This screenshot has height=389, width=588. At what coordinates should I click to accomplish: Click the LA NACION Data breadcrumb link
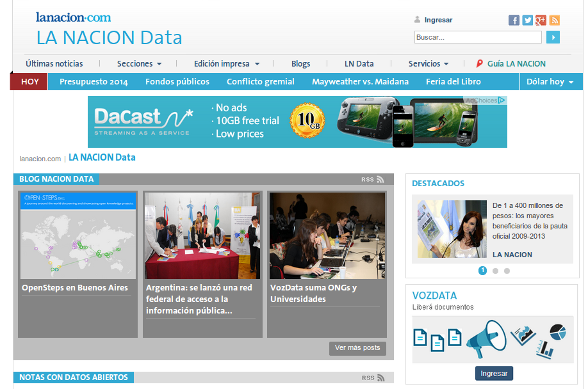click(102, 157)
